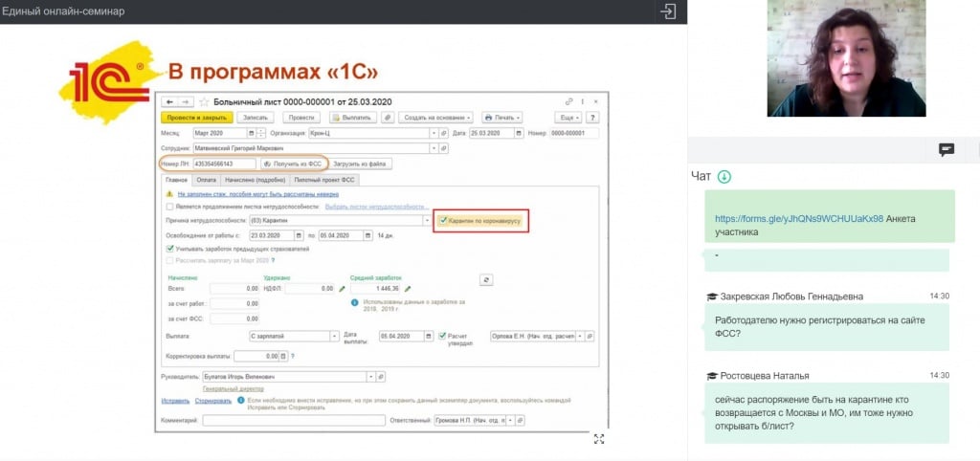Click the Комментарий input field
This screenshot has height=461, width=980.
(294, 421)
